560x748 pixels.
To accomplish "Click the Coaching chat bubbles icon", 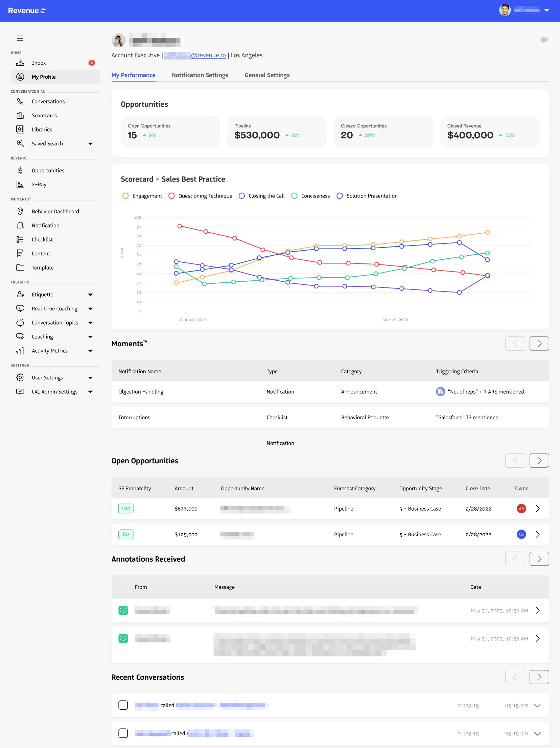I will (20, 336).
